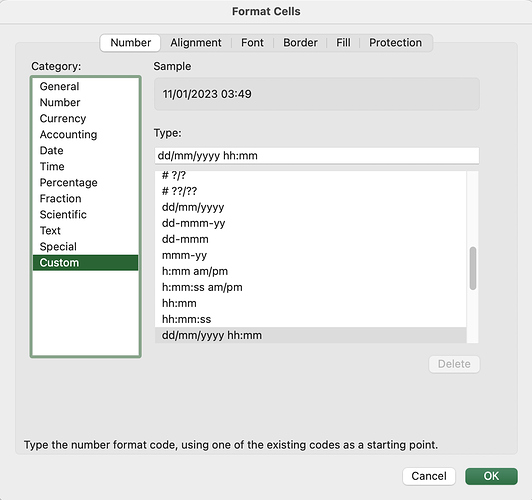This screenshot has height=500, width=532.
Task: Go to the Border tab
Action: pos(300,43)
